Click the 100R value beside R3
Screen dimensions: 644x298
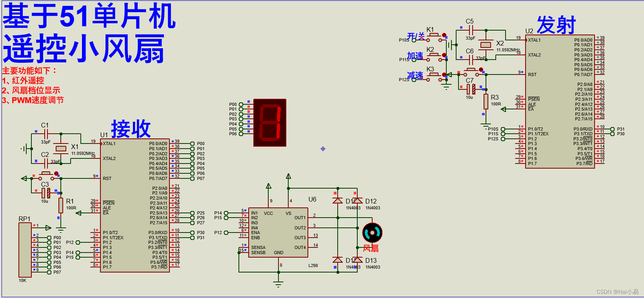496,104
